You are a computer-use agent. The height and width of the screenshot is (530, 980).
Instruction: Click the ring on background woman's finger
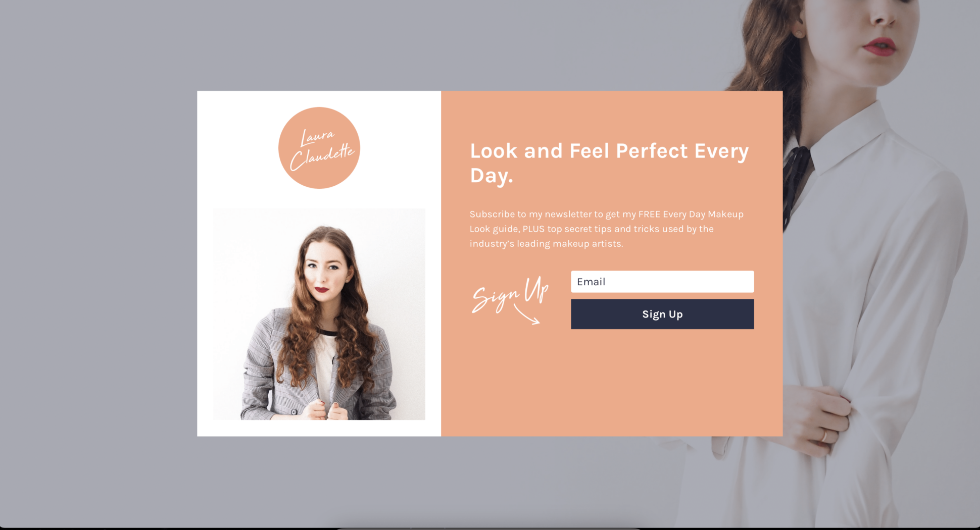824,435
